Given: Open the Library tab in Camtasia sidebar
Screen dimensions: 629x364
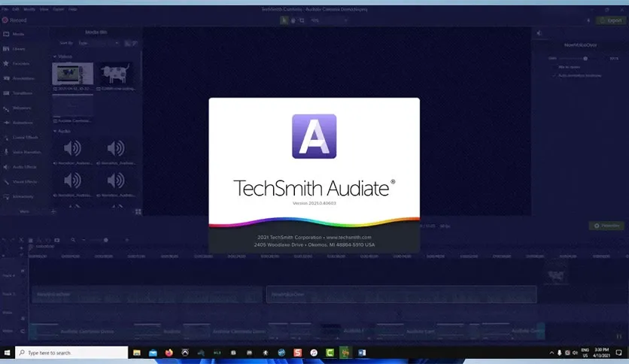Looking at the screenshot, I should tap(15, 49).
